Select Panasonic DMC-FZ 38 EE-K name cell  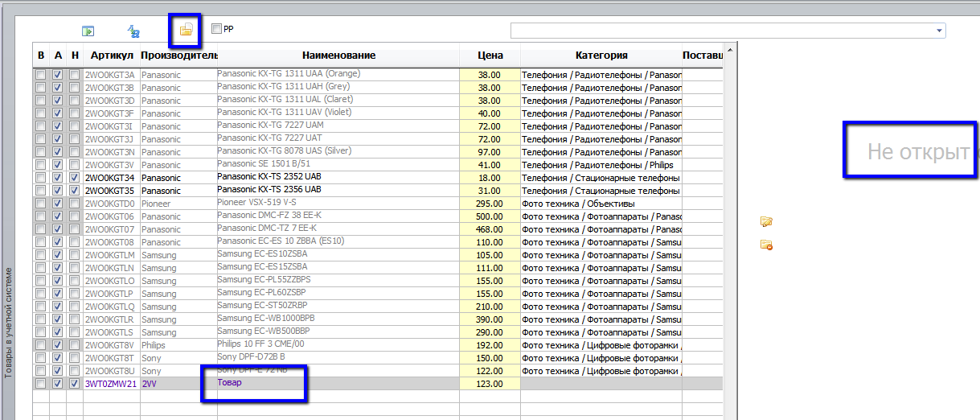coord(338,216)
